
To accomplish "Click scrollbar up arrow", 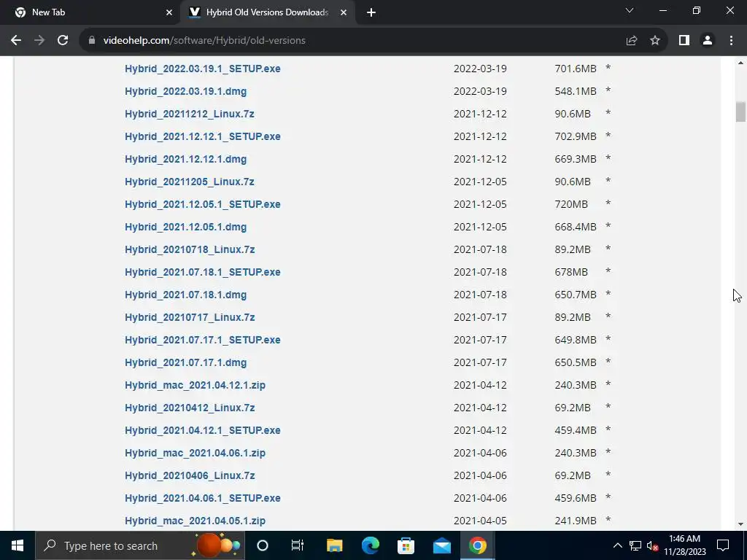I will coord(740,63).
